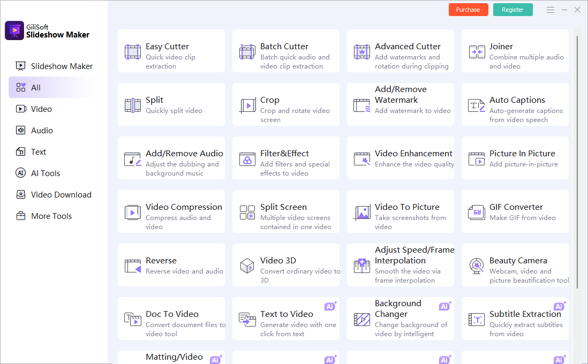Launch the Joiner merge icon
This screenshot has height=364, width=588.
(x=477, y=52)
